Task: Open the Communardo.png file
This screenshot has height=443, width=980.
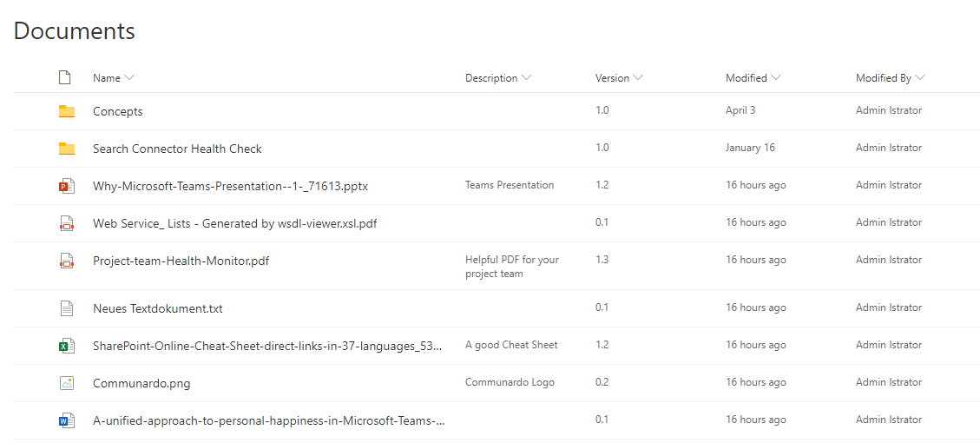Action: 141,383
